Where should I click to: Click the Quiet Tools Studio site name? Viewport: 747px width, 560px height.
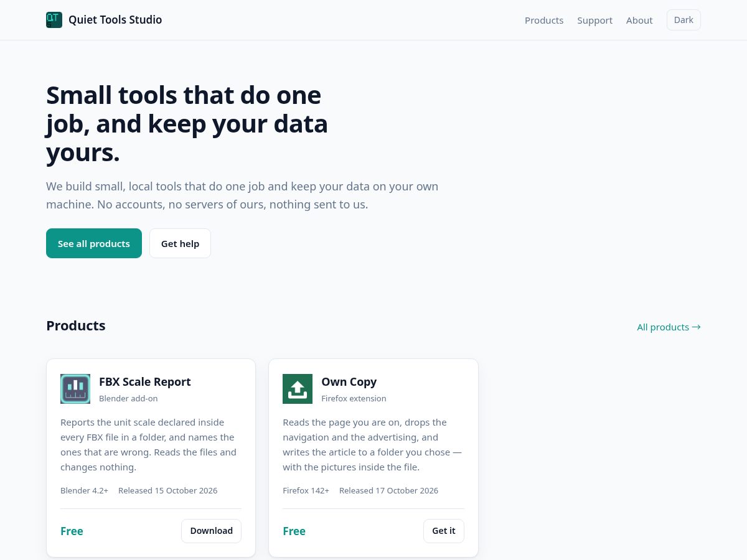pyautogui.click(x=115, y=20)
